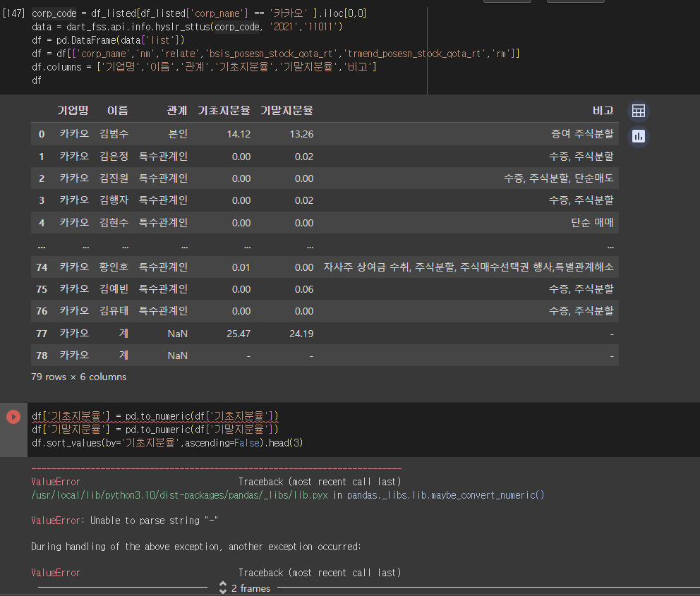Click the 비고 column header

click(x=603, y=111)
